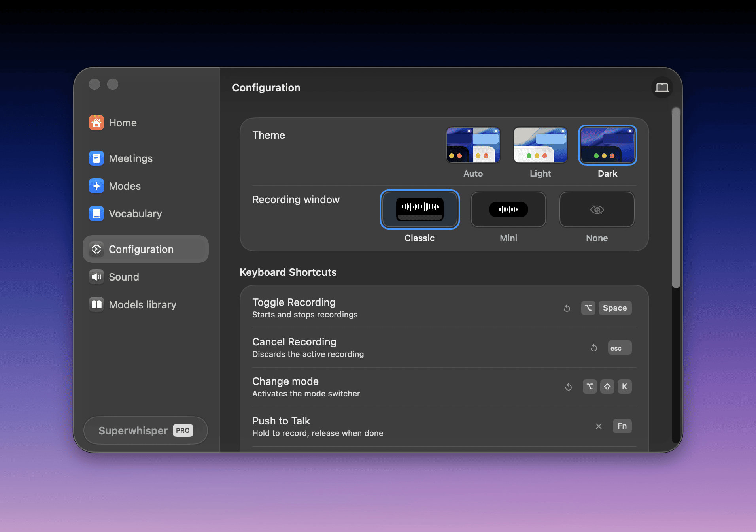Click Option key of Toggle Recording
Screen dimensions: 756x532
tap(588, 308)
